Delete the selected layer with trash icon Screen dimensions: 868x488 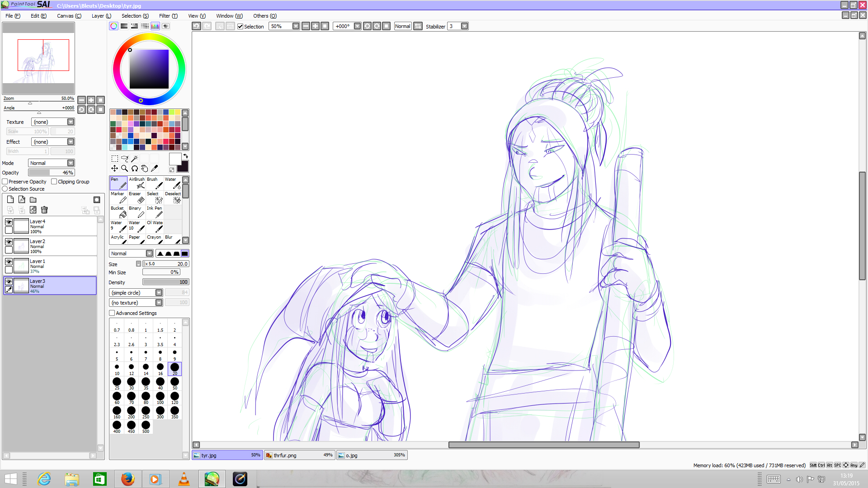click(44, 210)
